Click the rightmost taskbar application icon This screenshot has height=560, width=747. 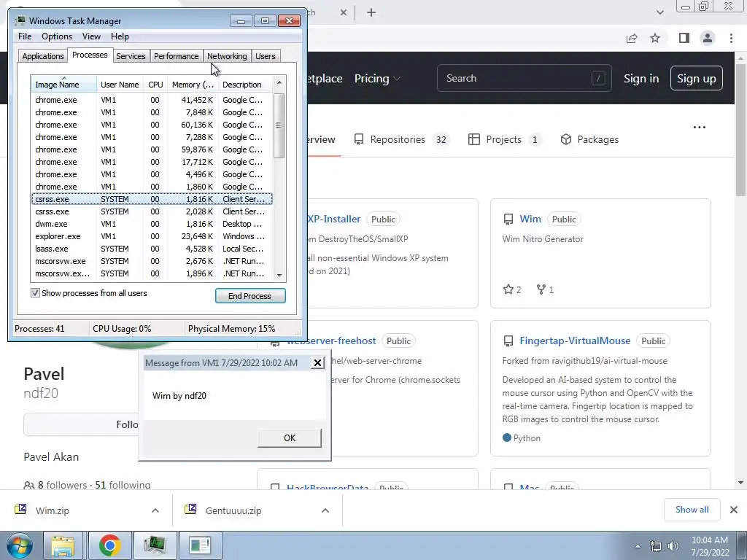199,545
